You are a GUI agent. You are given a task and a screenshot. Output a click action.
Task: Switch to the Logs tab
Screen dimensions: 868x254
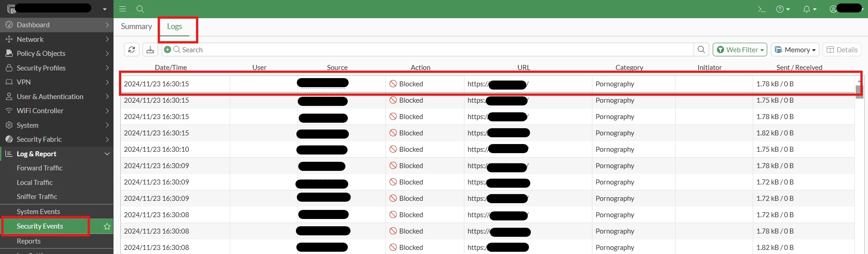175,26
